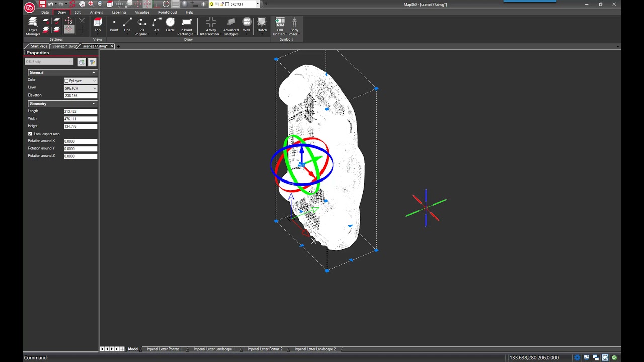Expand the Top view dropdown arrow
The height and width of the screenshot is (362, 644).
click(x=98, y=35)
